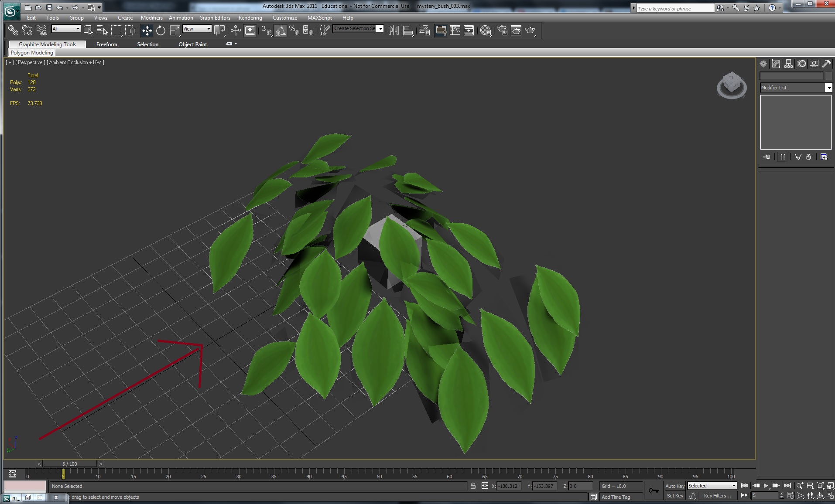Toggle Absolute/Offset transform type-in mode
The image size is (835, 504).
pos(485,486)
